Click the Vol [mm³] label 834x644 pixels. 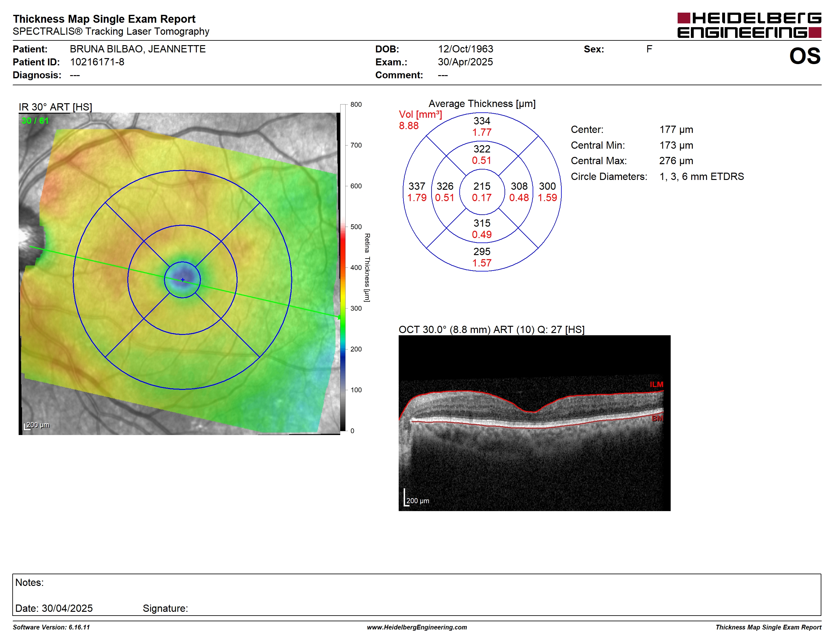[x=420, y=115]
